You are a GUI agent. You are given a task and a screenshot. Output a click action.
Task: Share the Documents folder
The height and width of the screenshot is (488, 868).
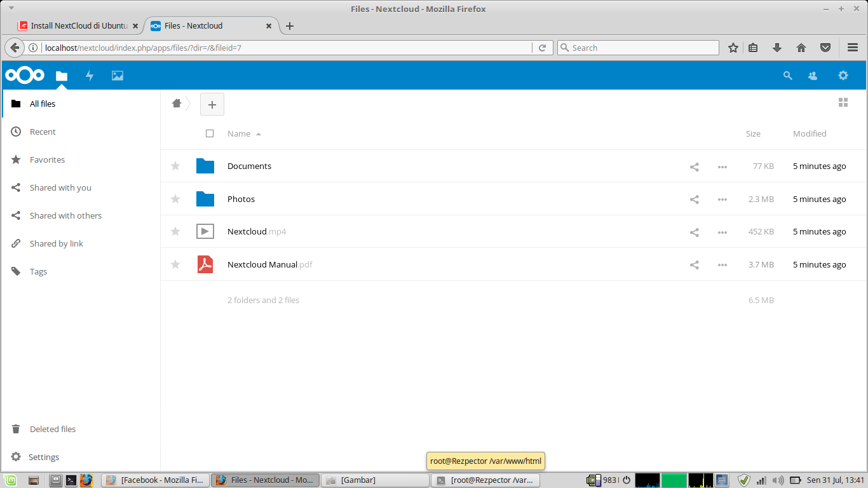coord(695,166)
